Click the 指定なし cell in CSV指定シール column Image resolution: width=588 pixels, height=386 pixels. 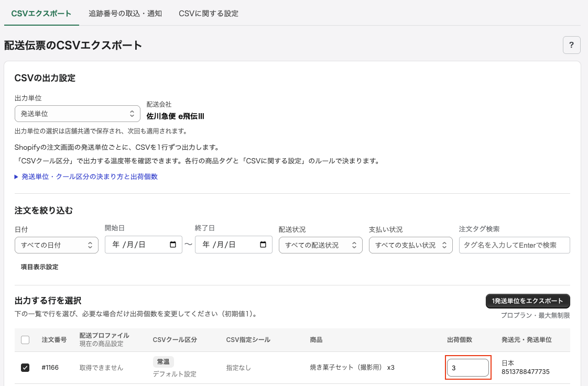pyautogui.click(x=238, y=368)
